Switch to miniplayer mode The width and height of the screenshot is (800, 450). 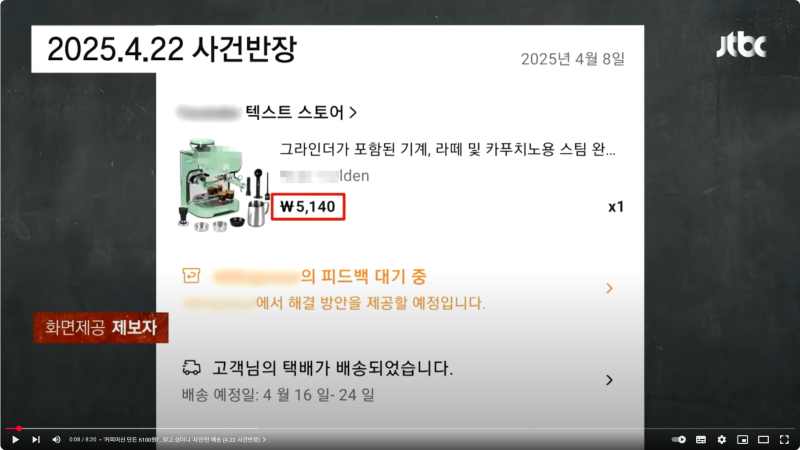pos(742,439)
